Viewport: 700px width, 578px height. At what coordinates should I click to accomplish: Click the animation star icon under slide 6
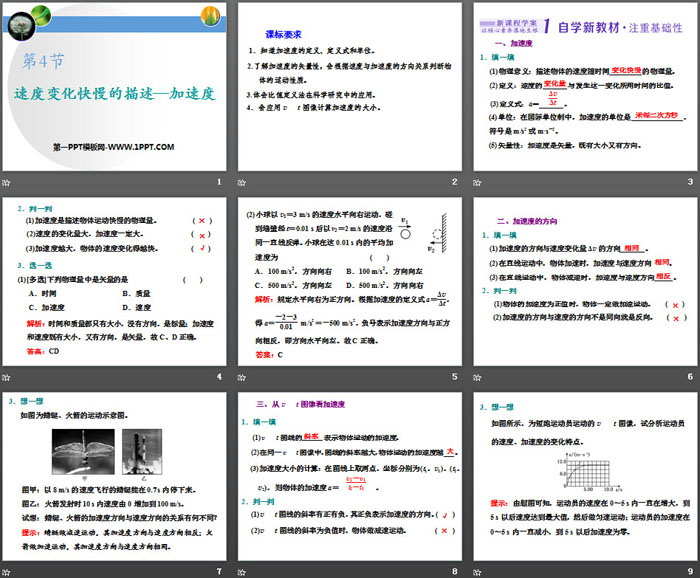(x=476, y=376)
